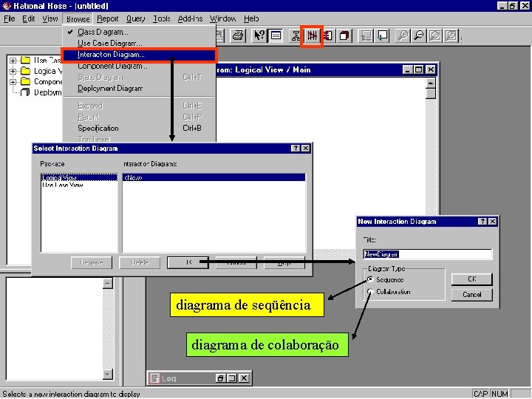
Task: Click the Undo Fit In Window icon
Action: [x=451, y=35]
